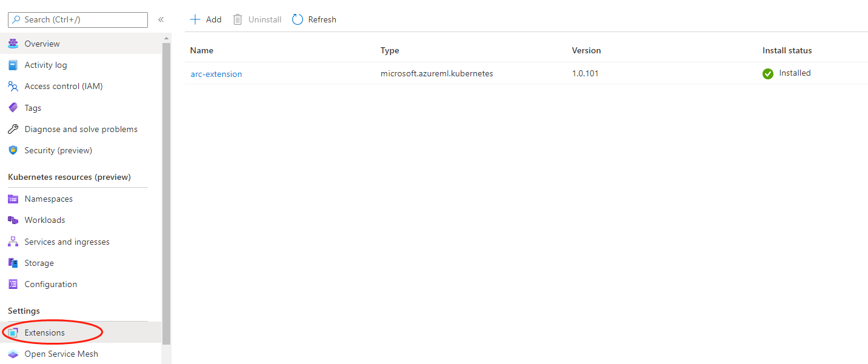The height and width of the screenshot is (364, 868).
Task: Click inside the Search (Ctrl+/) field
Action: [x=78, y=19]
